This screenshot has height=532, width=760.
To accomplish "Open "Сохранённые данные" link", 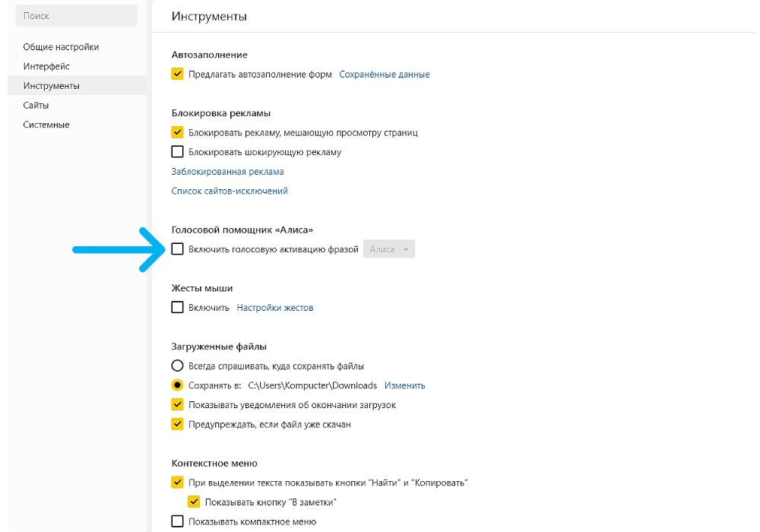I will 385,74.
